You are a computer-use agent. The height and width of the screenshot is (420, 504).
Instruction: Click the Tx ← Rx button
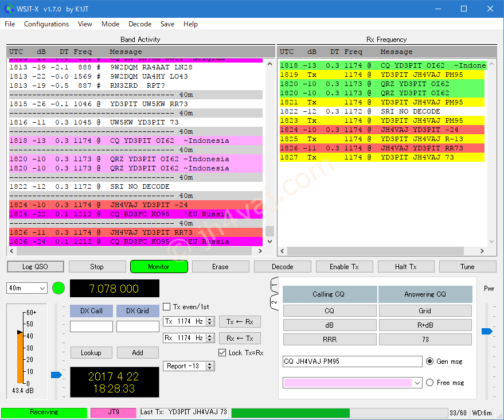click(240, 321)
